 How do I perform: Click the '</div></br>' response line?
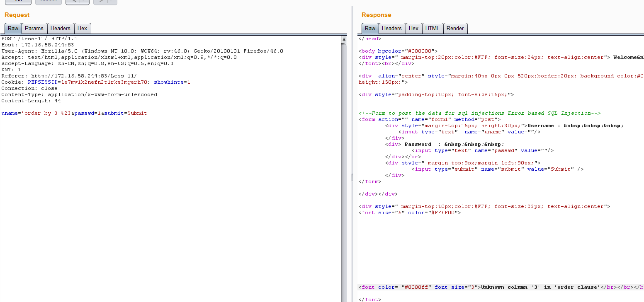(x=403, y=157)
